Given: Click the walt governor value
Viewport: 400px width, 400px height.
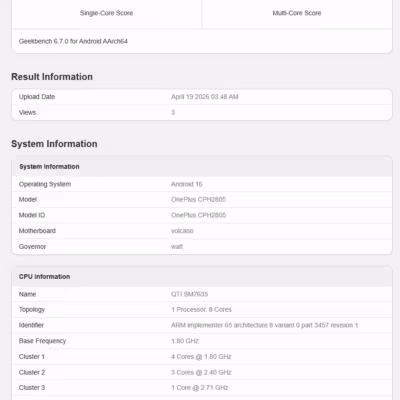Looking at the screenshot, I should [177, 247].
